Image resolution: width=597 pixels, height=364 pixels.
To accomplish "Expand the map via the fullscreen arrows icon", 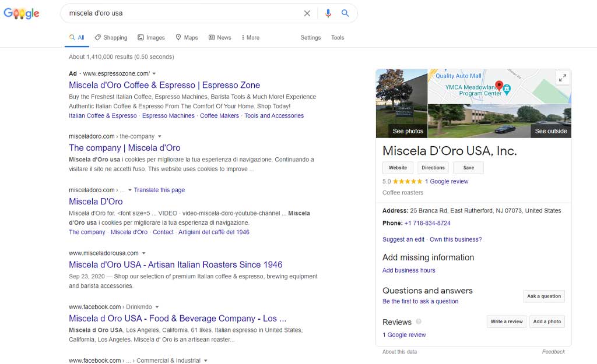I will [562, 77].
